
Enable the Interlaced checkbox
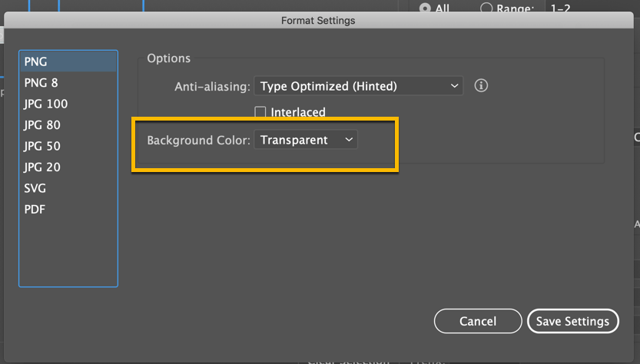pyautogui.click(x=260, y=112)
